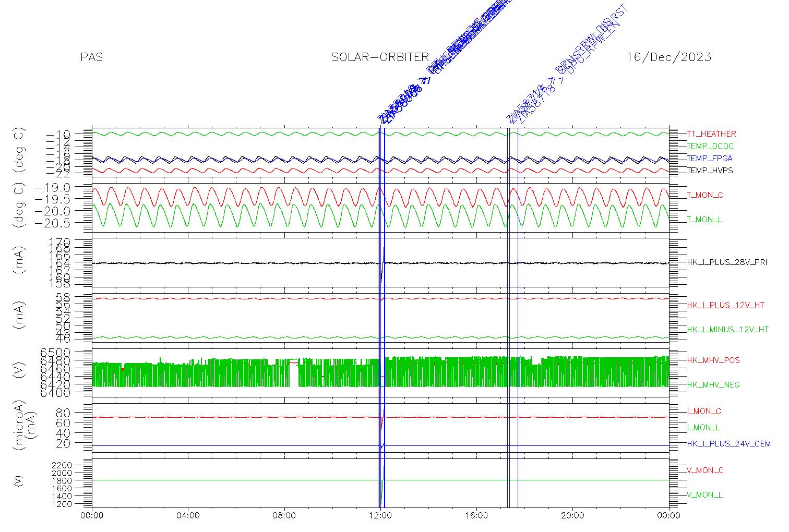Click the I_MON_L legend label
Screen dimensions: 789x532
pyautogui.click(x=703, y=428)
